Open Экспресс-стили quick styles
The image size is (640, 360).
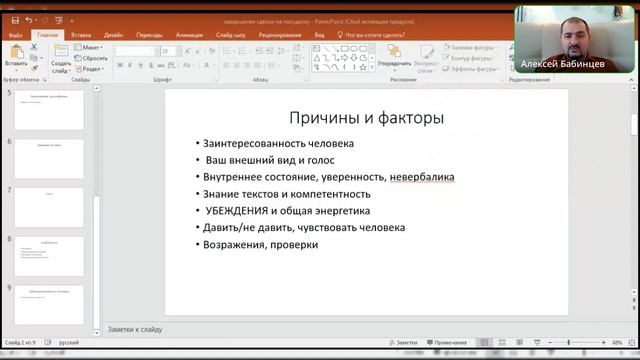click(x=426, y=59)
